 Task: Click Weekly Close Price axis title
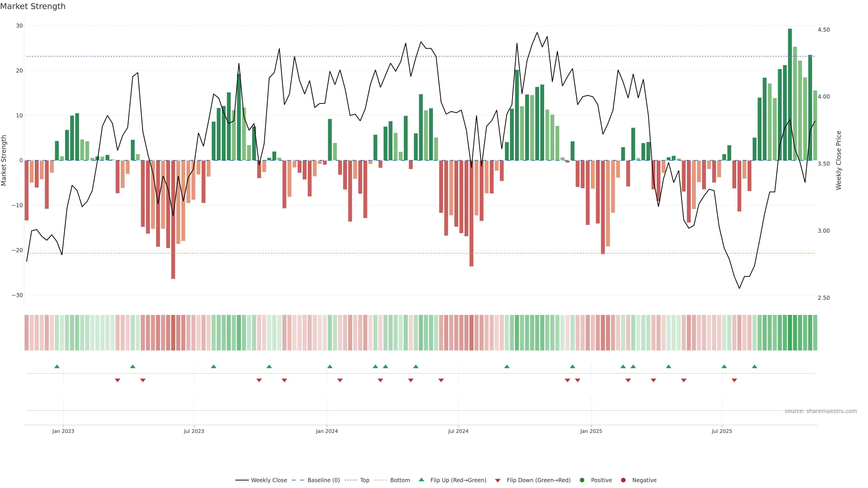click(x=839, y=160)
